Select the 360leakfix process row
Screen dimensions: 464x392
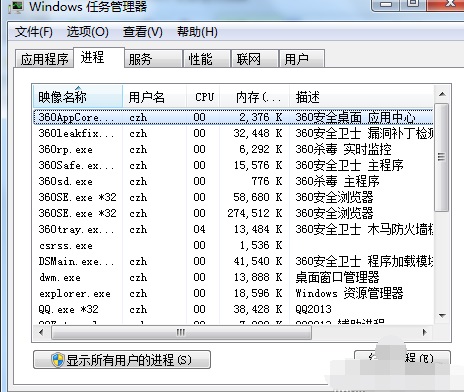[x=233, y=133]
